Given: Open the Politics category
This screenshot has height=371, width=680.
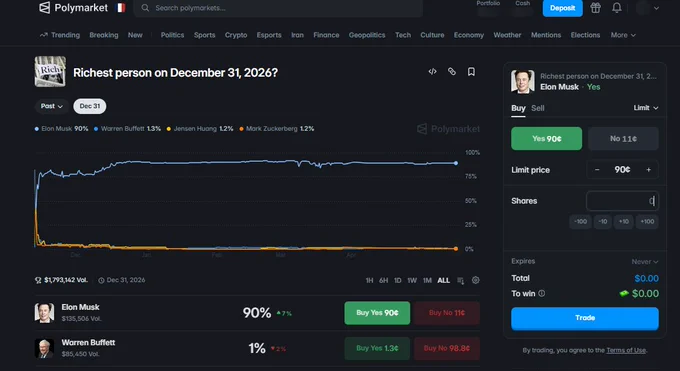Looking at the screenshot, I should point(172,35).
